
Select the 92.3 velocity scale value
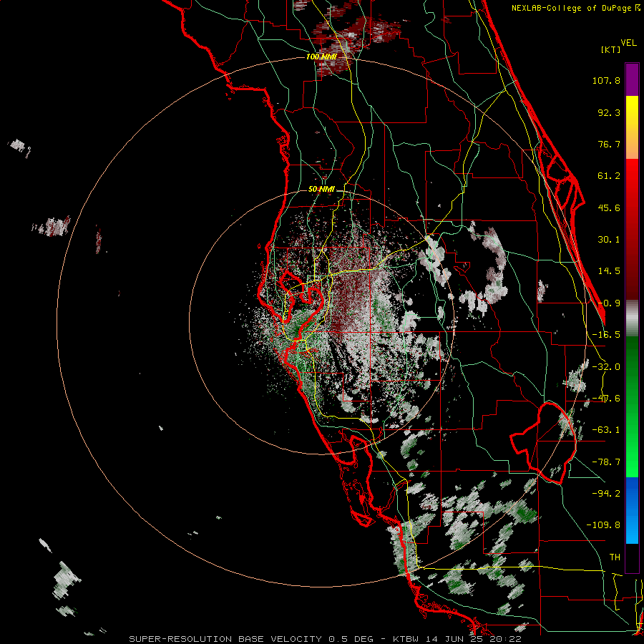609,112
